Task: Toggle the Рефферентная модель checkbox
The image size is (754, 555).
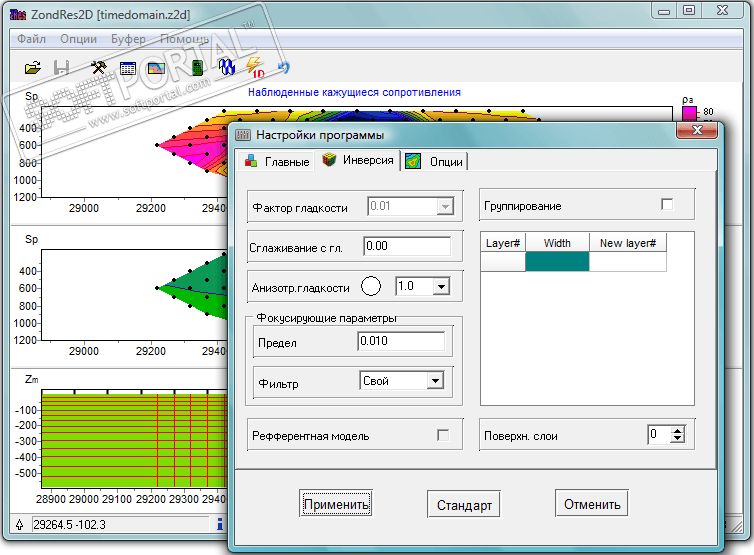Action: tap(442, 435)
